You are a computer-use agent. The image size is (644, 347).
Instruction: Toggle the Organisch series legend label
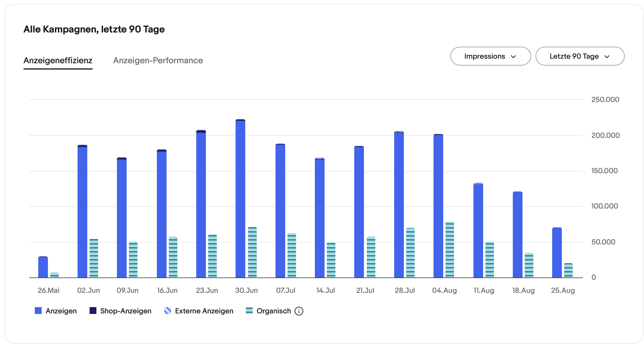tap(274, 311)
